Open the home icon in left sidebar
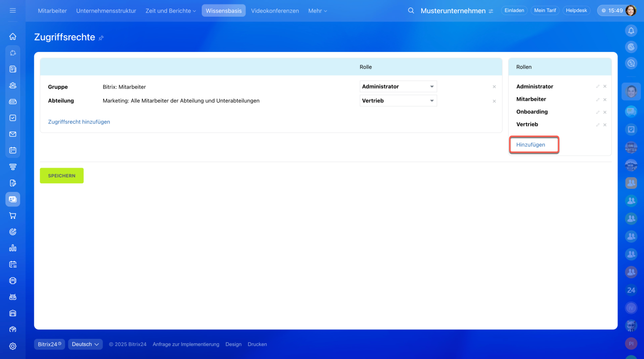644x359 pixels. pyautogui.click(x=13, y=36)
